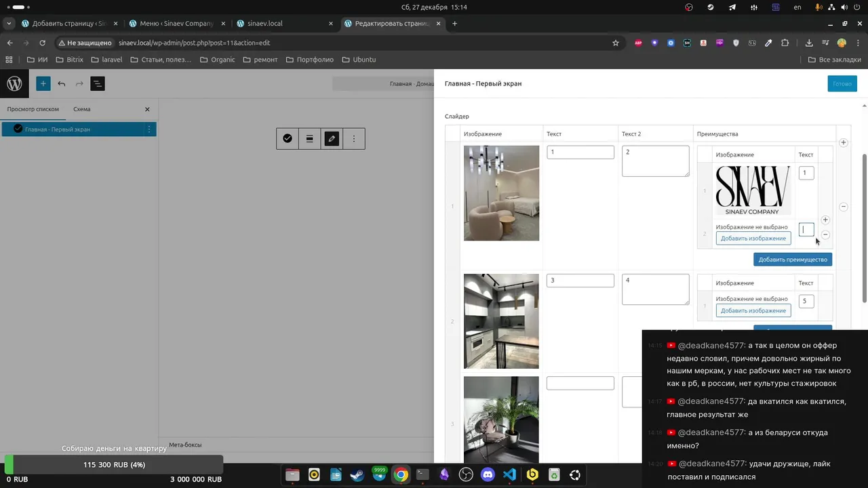Image resolution: width=868 pixels, height=488 pixels.
Task: Undo the last editor change
Action: pos(62,83)
